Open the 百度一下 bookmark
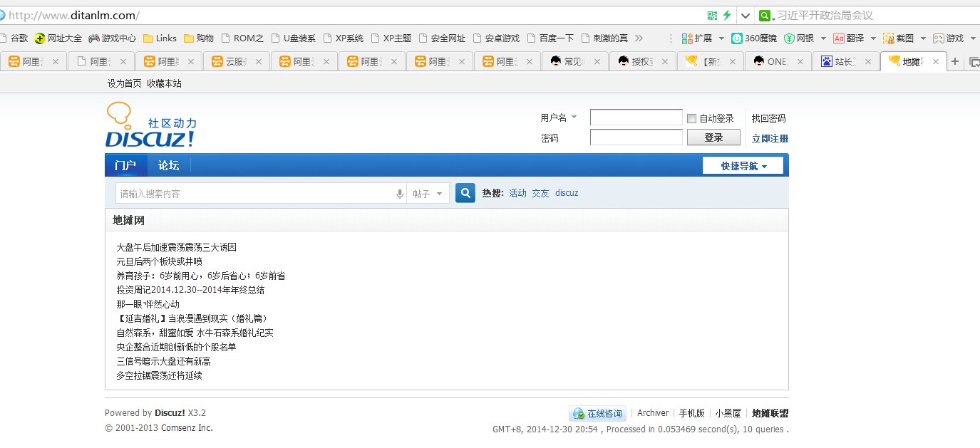Screen dimensions: 980x448 (x=550, y=38)
